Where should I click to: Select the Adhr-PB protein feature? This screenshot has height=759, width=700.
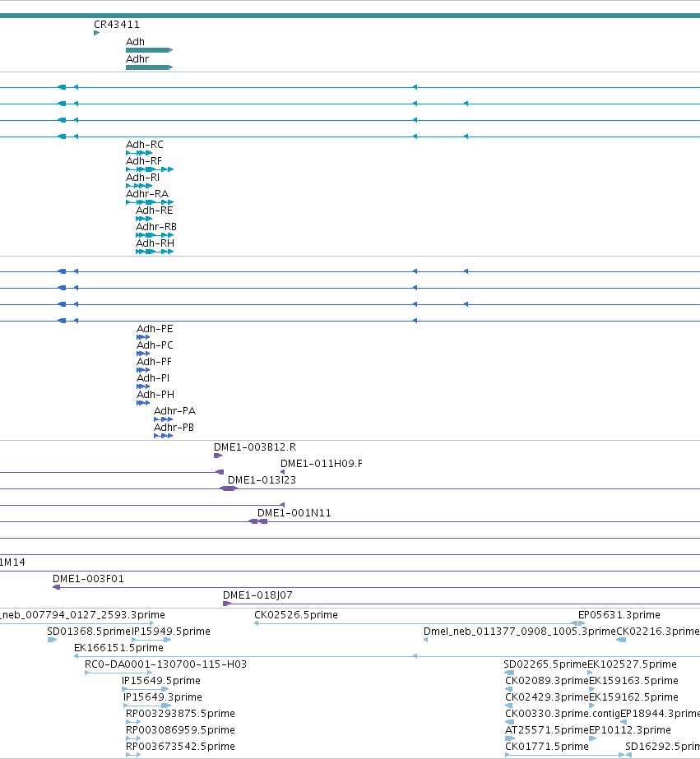163,436
